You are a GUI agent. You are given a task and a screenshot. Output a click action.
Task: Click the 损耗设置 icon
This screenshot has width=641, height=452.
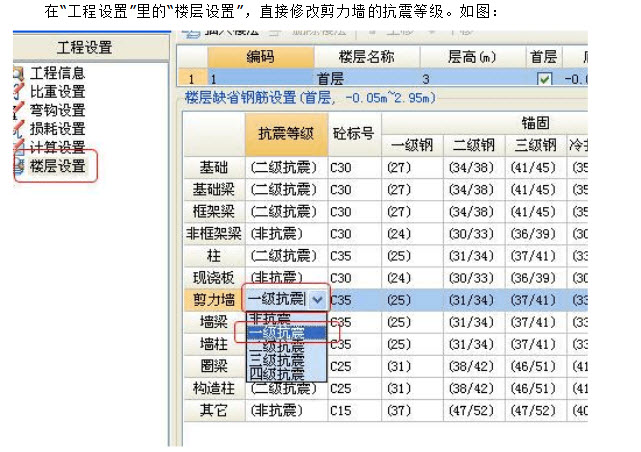18,129
